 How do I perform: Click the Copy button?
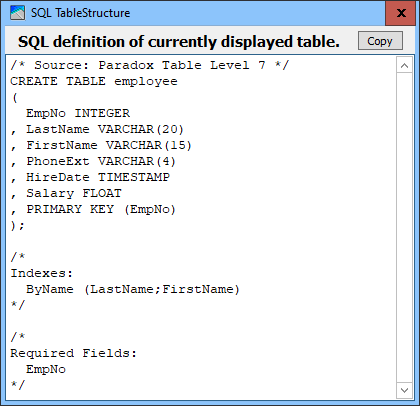(380, 41)
